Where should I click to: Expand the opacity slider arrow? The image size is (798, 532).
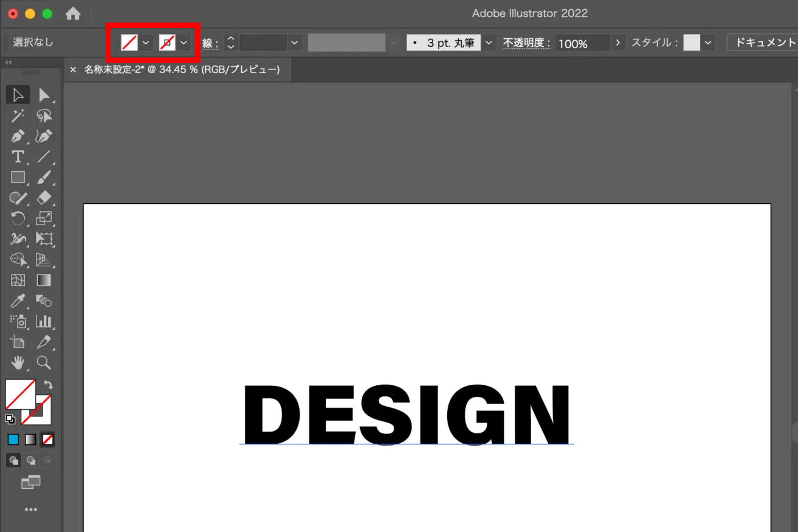point(618,43)
